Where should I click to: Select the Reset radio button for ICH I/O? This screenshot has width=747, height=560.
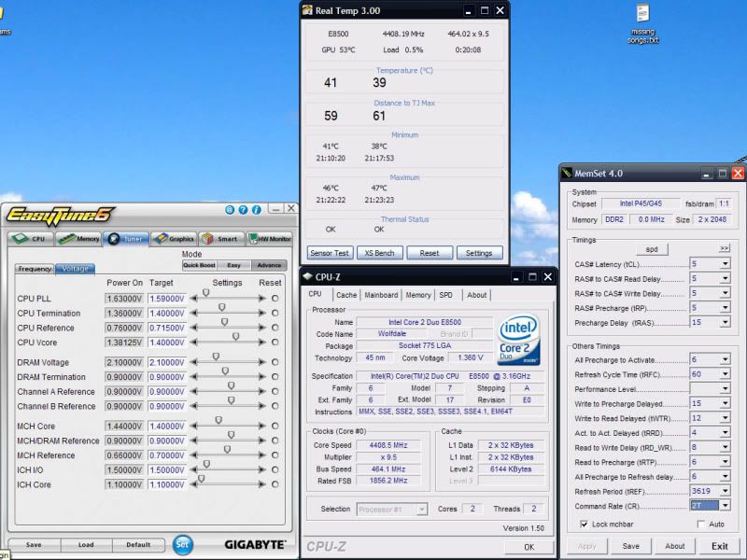point(275,470)
